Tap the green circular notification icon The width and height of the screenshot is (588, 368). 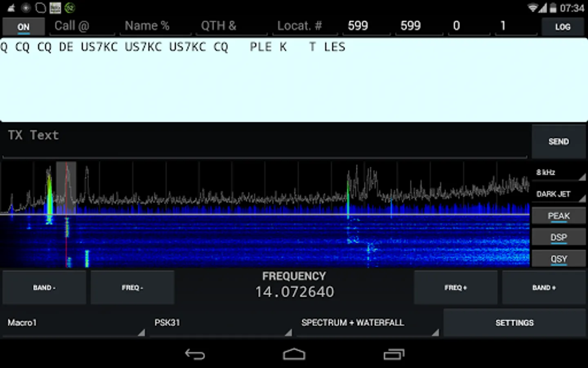[70, 8]
